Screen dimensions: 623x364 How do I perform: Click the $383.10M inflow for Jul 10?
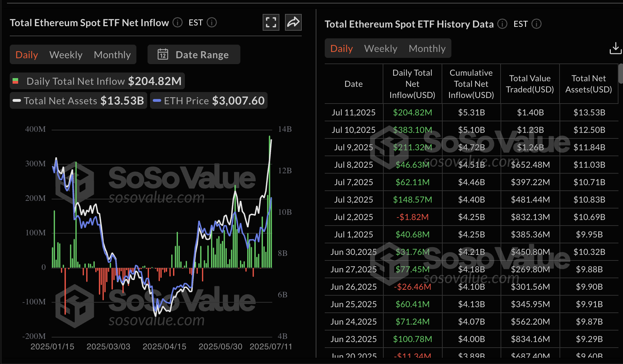pyautogui.click(x=413, y=130)
